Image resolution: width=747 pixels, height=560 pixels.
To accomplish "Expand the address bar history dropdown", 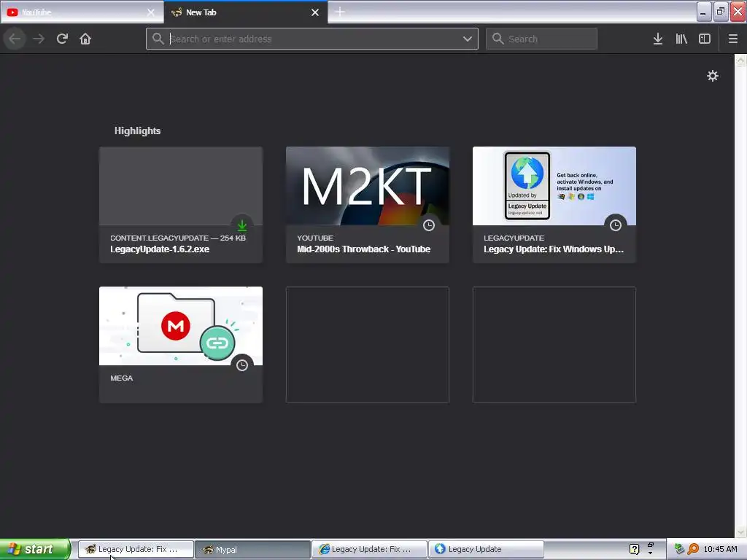I will point(468,39).
